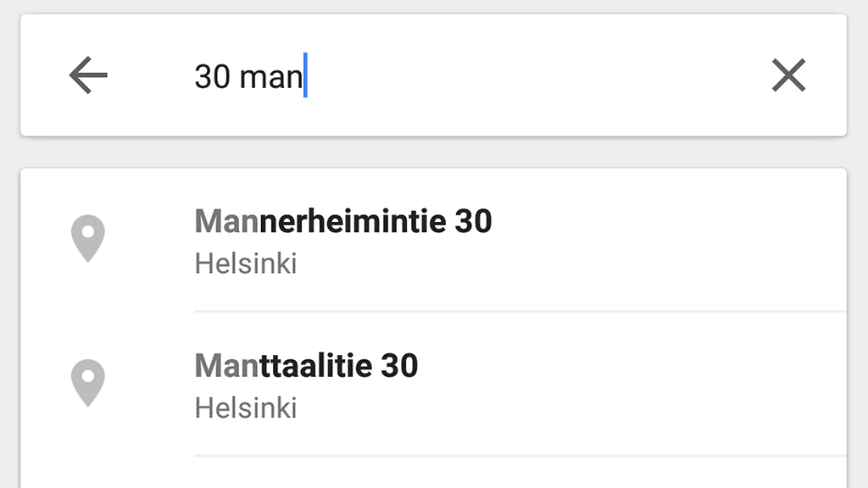Click "Helsinki" under Manttaalitie 30

click(x=246, y=408)
